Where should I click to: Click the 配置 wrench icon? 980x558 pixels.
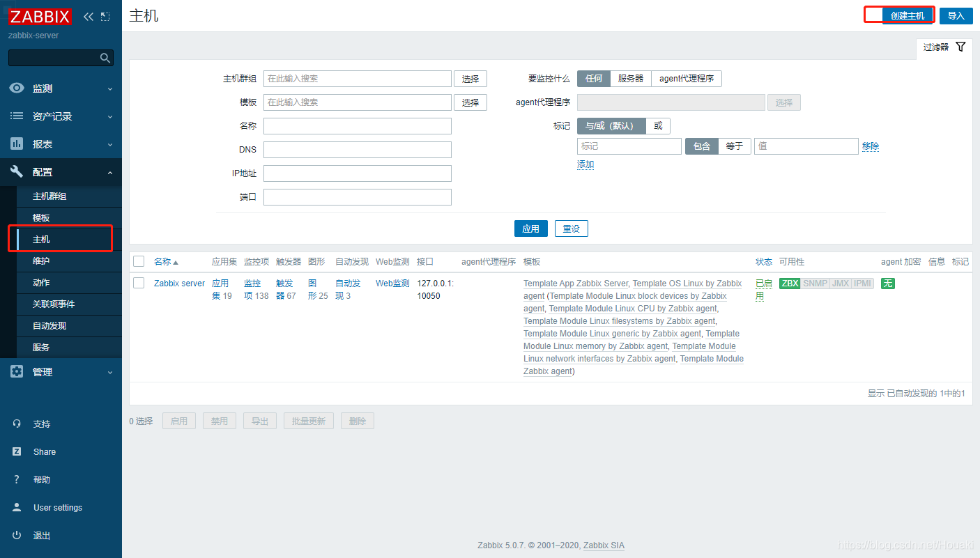pos(17,172)
